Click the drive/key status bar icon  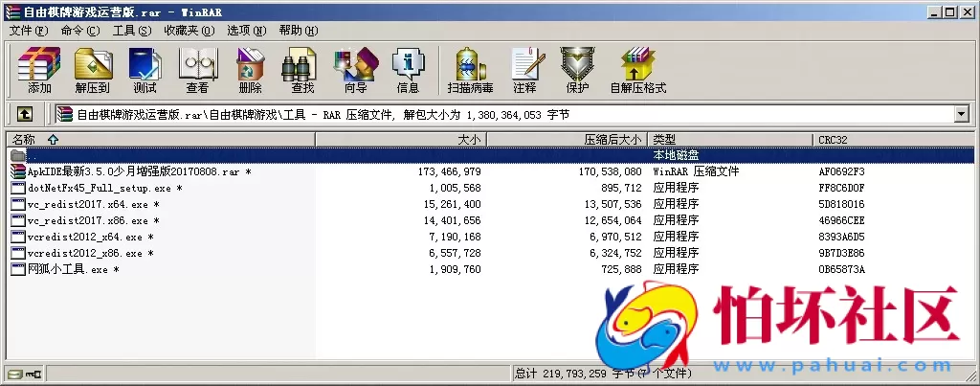(24, 375)
